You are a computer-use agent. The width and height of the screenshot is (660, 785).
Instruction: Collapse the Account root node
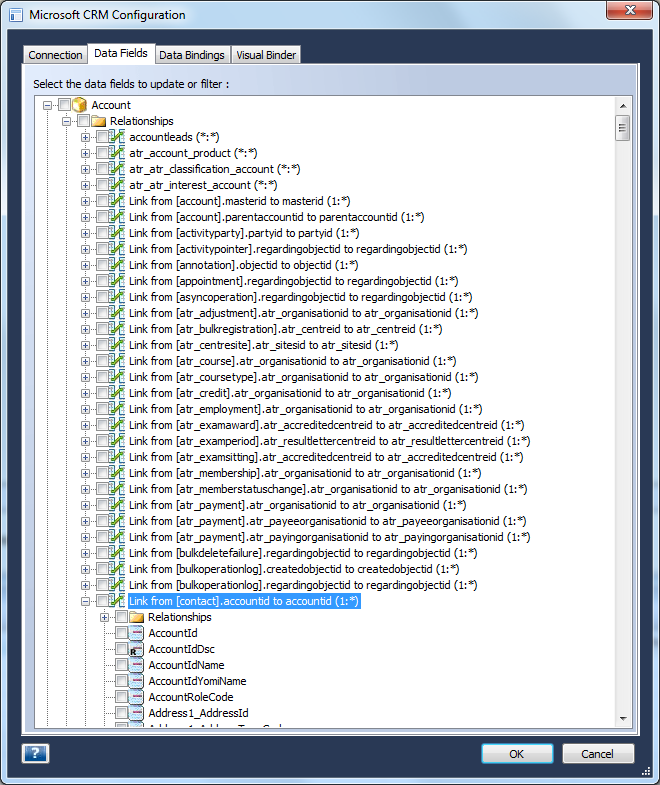[x=48, y=105]
